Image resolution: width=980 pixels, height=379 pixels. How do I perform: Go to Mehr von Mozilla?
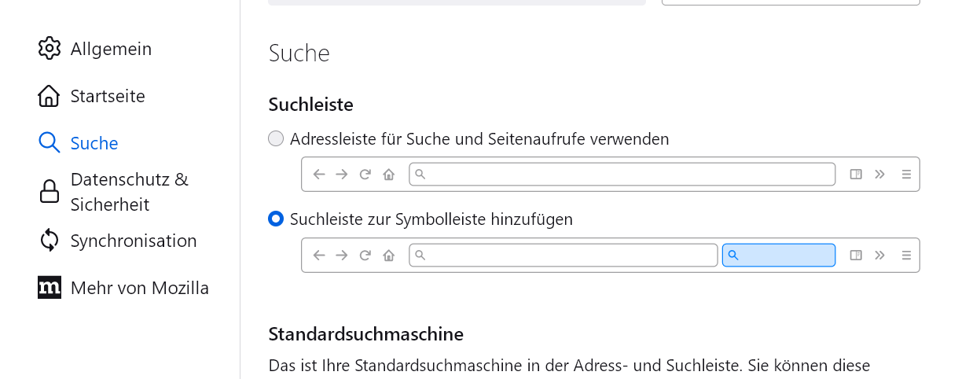click(x=139, y=288)
